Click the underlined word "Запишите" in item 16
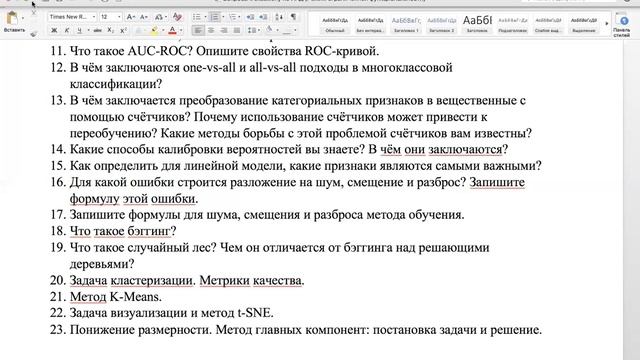Viewport: 640px width, 360px height. pos(497,182)
